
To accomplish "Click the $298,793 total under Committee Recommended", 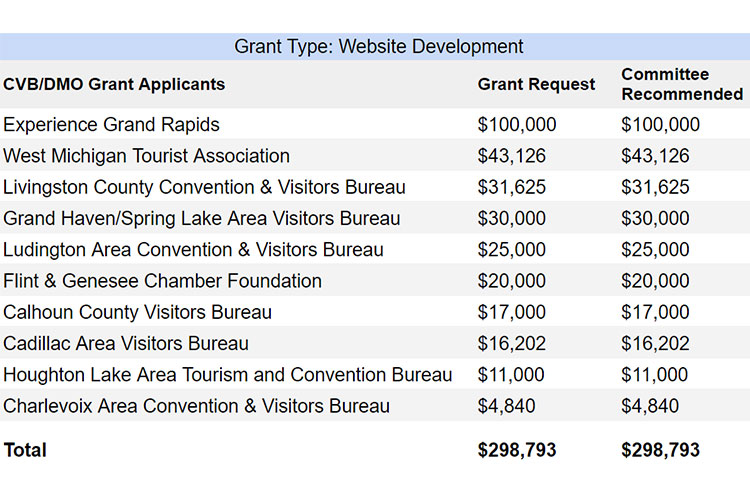I will point(661,450).
